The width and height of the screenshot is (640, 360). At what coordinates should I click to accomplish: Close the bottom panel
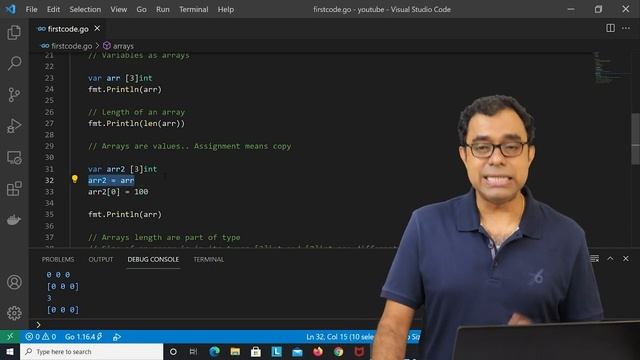click(x=626, y=259)
